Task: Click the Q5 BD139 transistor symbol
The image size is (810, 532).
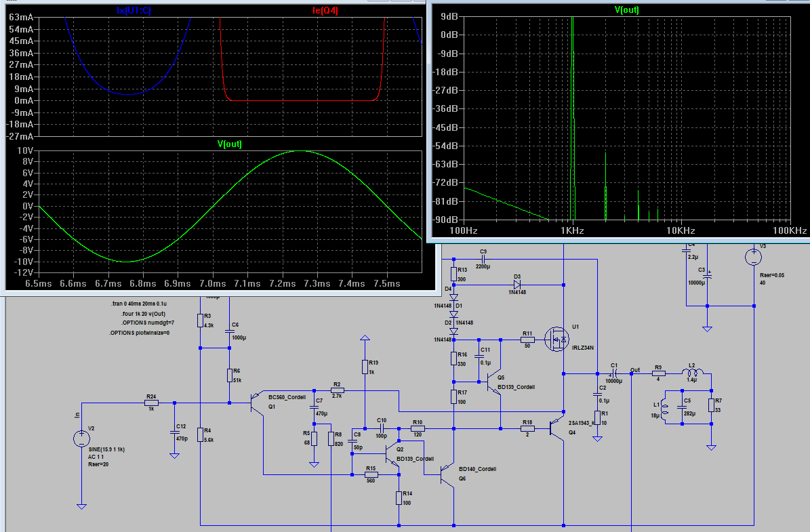Action: coord(494,383)
